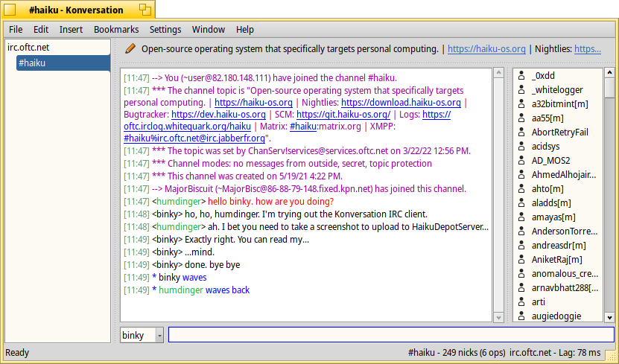Image resolution: width=619 pixels, height=364 pixels.
Task: Click nick list scrollbar down arrow
Action: (609, 317)
